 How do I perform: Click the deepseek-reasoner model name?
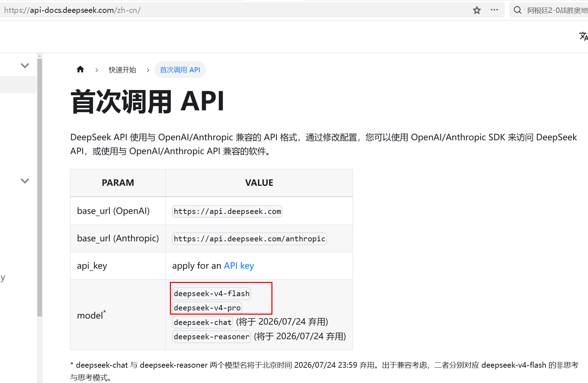tap(212, 337)
